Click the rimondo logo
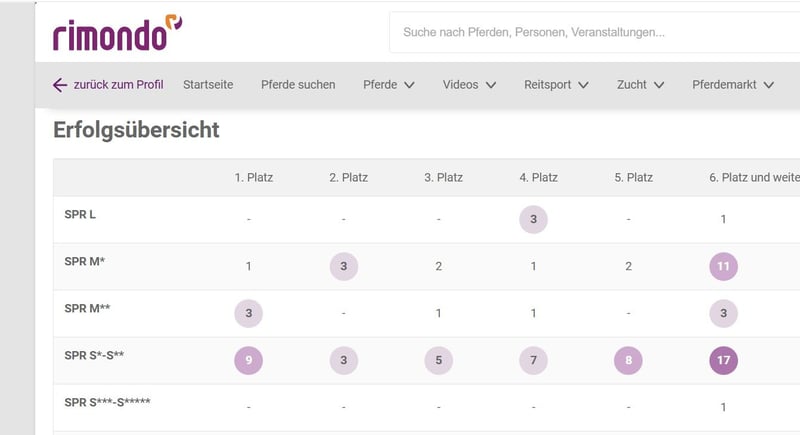Viewport: 800px width, 435px height. (117, 33)
